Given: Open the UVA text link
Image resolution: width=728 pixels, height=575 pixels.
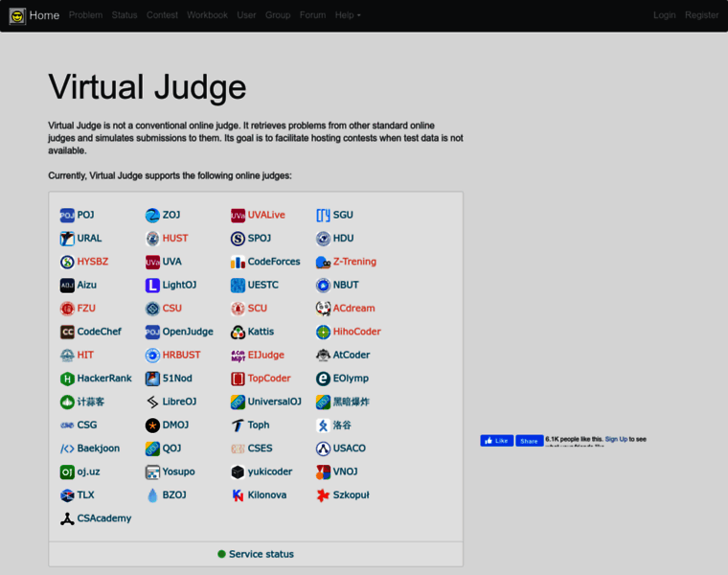Looking at the screenshot, I should point(171,262).
